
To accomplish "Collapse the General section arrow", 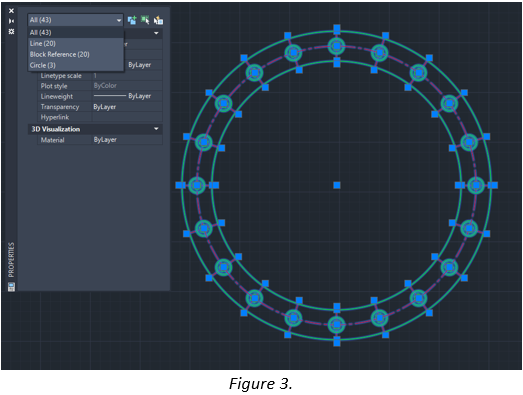I will 156,33.
